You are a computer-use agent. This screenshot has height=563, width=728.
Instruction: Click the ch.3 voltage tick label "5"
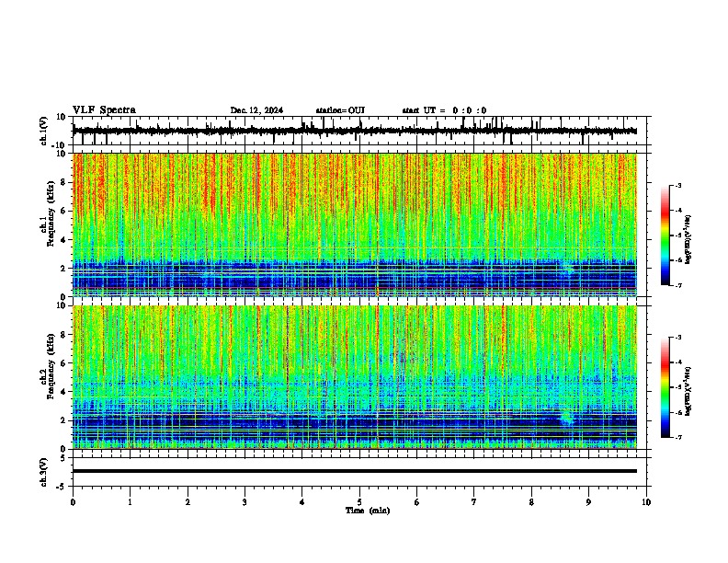point(63,458)
